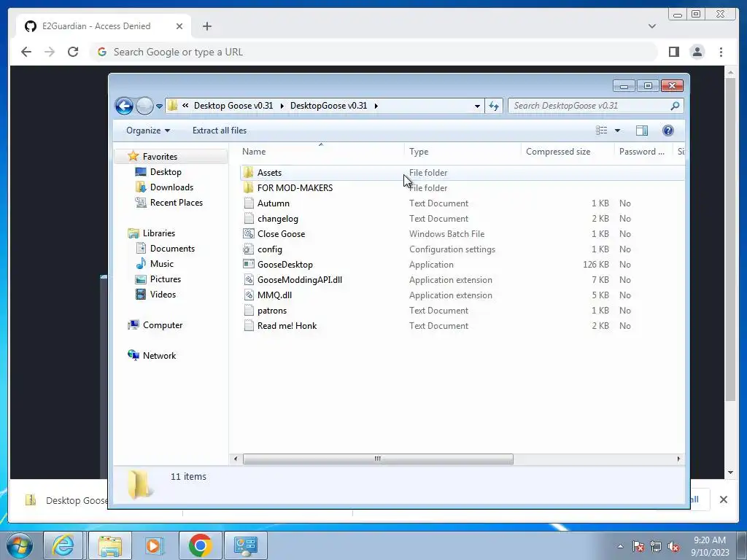747x560 pixels.
Task: Click Chrome reload button
Action: click(72, 52)
